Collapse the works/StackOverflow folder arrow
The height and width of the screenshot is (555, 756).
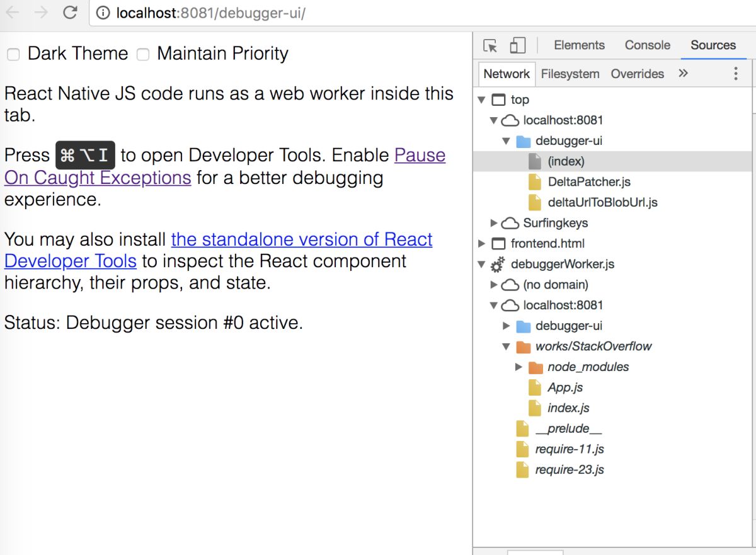coord(506,346)
